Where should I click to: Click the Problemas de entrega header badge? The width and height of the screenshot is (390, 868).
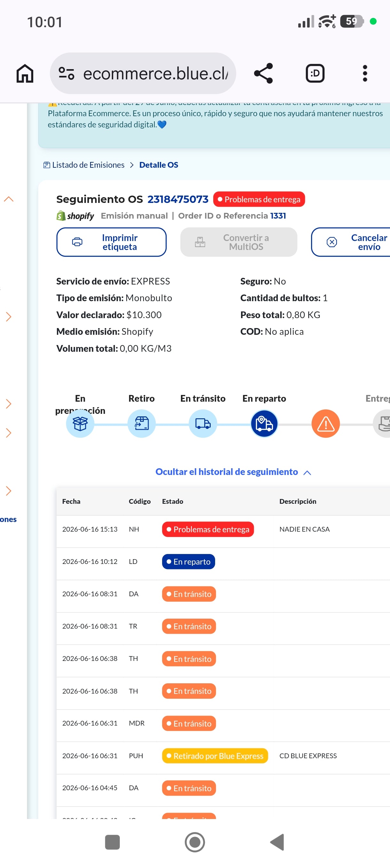[259, 199]
